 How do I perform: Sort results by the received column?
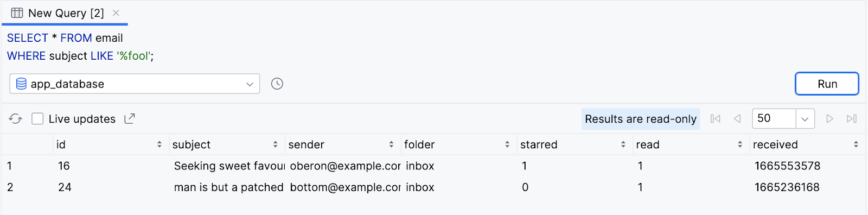(856, 144)
